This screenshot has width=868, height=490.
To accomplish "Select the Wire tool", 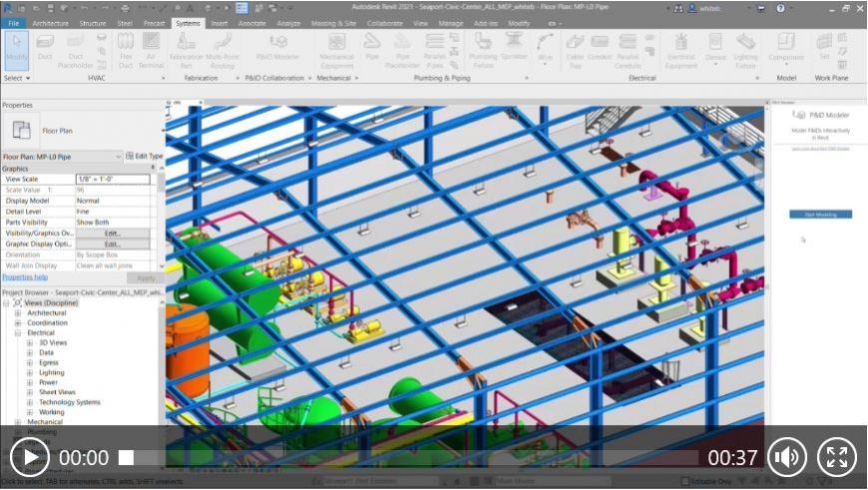I will coord(546,48).
